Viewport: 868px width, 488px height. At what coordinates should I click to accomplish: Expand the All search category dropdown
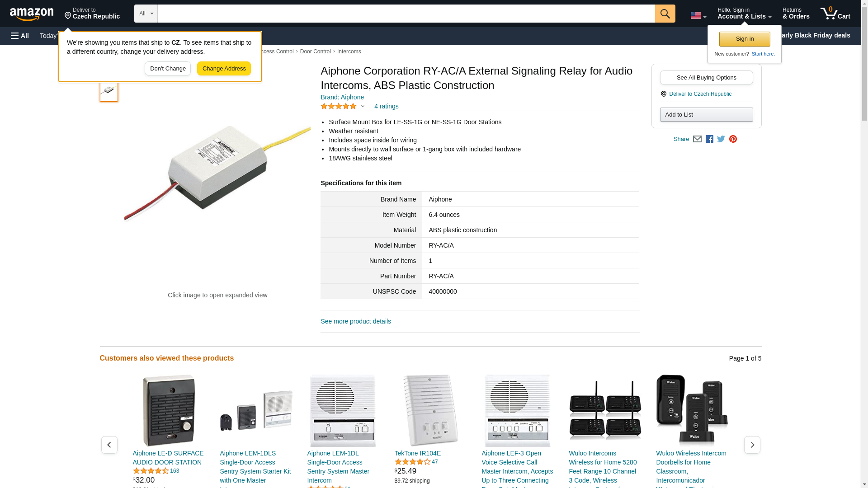click(x=146, y=14)
